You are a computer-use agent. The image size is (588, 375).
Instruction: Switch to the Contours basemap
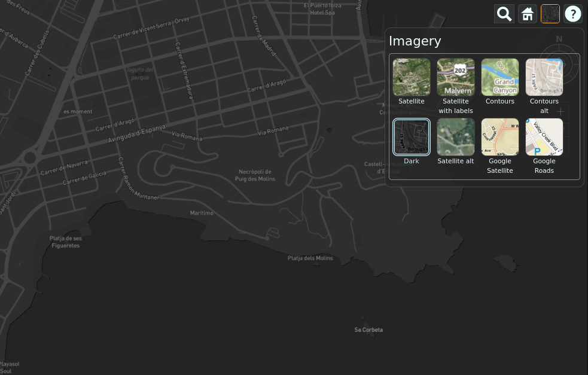point(499,77)
